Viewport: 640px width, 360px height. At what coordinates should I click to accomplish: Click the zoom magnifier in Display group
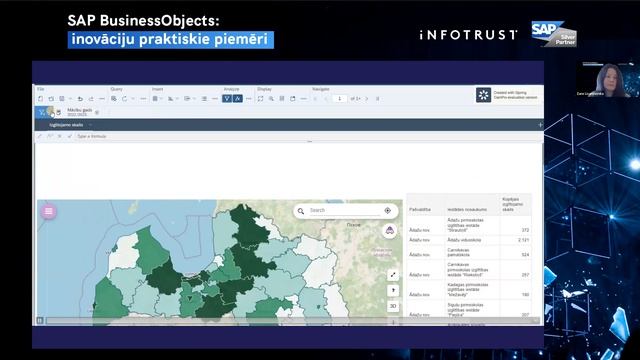(x=271, y=99)
